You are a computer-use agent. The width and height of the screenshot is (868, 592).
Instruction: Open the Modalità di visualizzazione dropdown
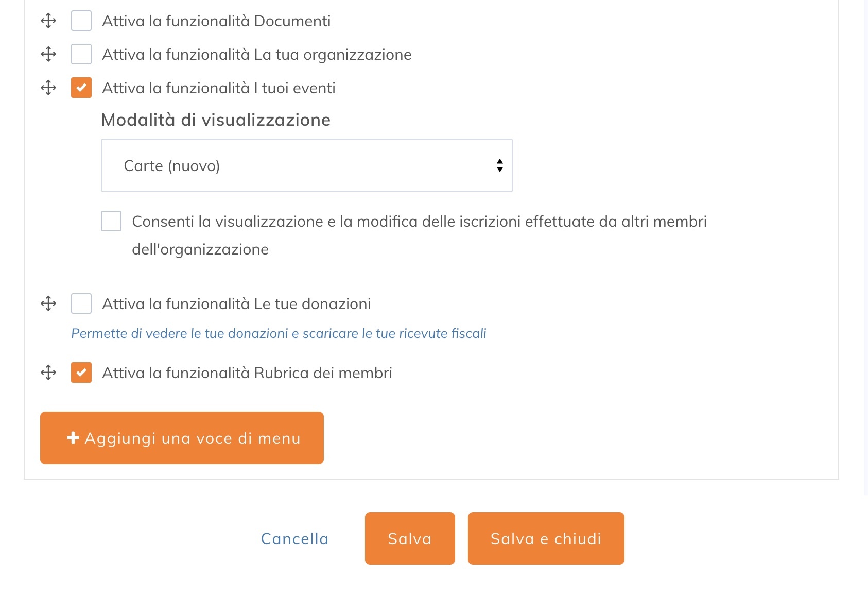point(306,165)
